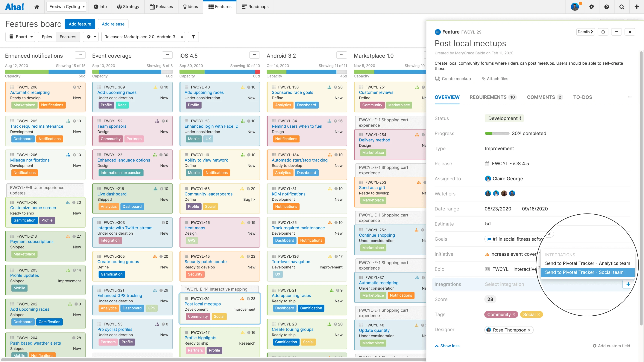Click the Aha! home icon
The height and width of the screenshot is (362, 644).
[37, 7]
